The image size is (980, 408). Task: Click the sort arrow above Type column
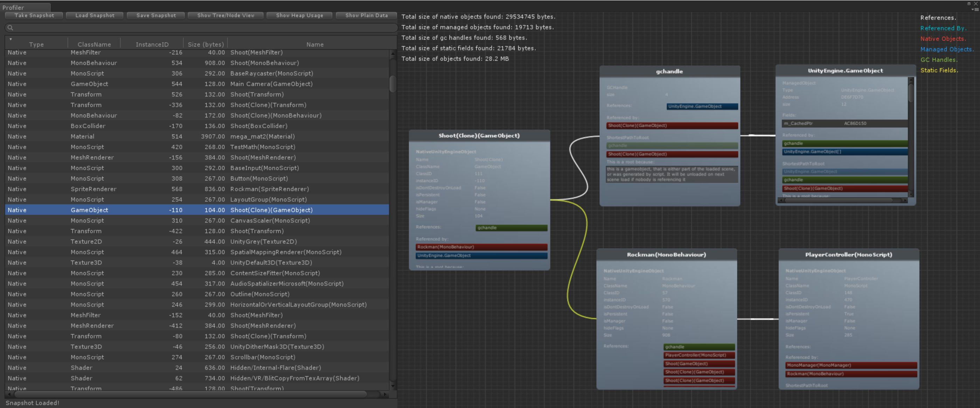pos(11,39)
